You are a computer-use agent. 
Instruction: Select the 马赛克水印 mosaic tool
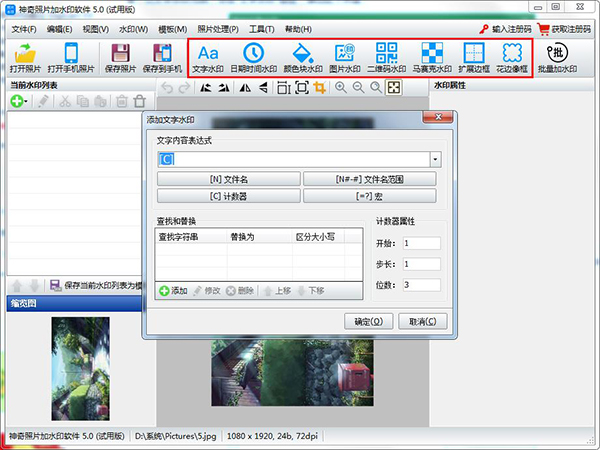433,58
